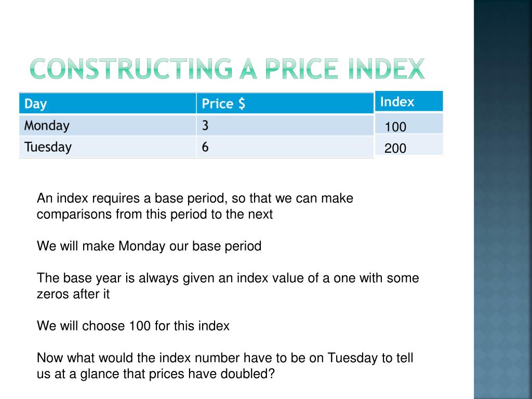The height and width of the screenshot is (399, 532).
Task: Select the Index column header
Action: coord(409,101)
